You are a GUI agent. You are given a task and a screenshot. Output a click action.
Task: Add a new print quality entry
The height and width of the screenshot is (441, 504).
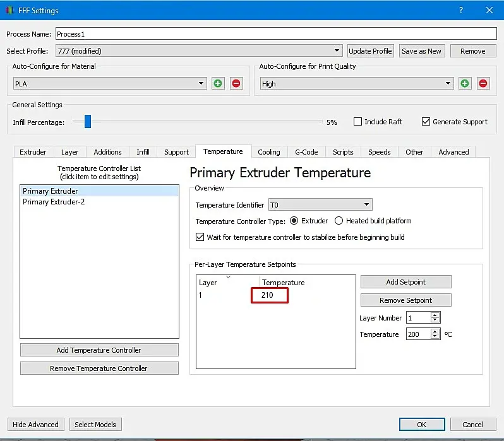(465, 83)
